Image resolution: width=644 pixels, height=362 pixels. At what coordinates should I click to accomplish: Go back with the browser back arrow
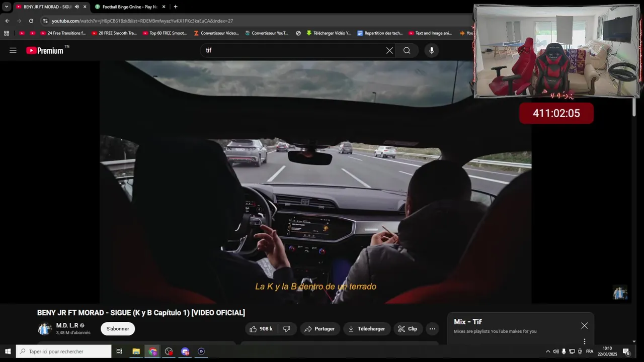tap(7, 21)
